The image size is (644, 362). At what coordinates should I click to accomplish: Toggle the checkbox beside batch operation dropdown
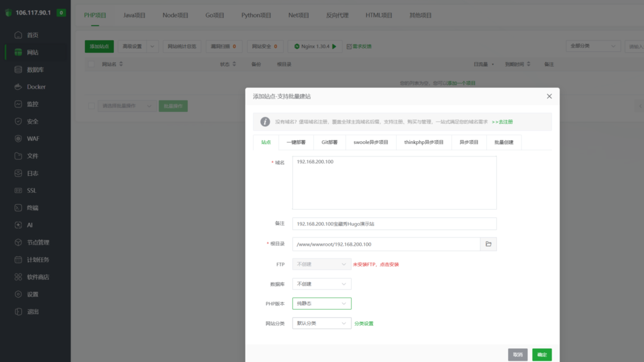click(91, 106)
